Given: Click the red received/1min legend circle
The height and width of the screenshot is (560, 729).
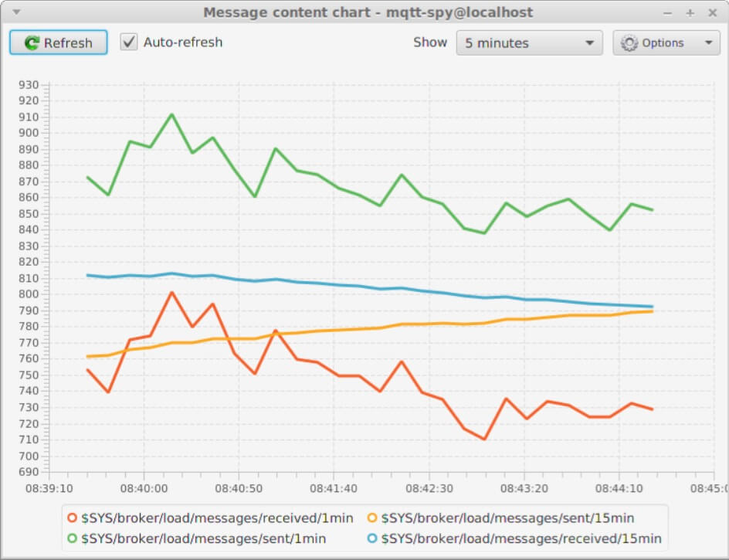Looking at the screenshot, I should [72, 518].
